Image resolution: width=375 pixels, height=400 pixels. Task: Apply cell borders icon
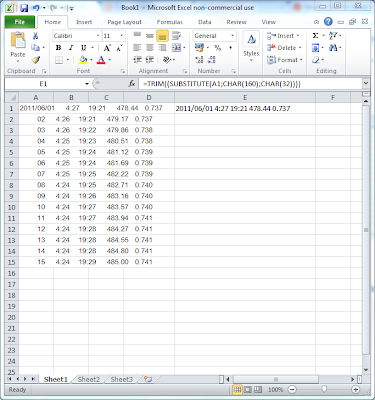[x=59, y=60]
